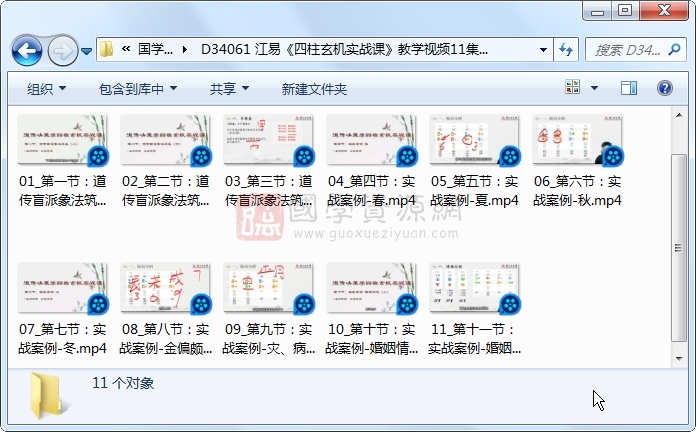Click file name 07_第七节：实战案例-冬.mp4
Image resolution: width=696 pixels, height=432 pixels.
coord(63,338)
